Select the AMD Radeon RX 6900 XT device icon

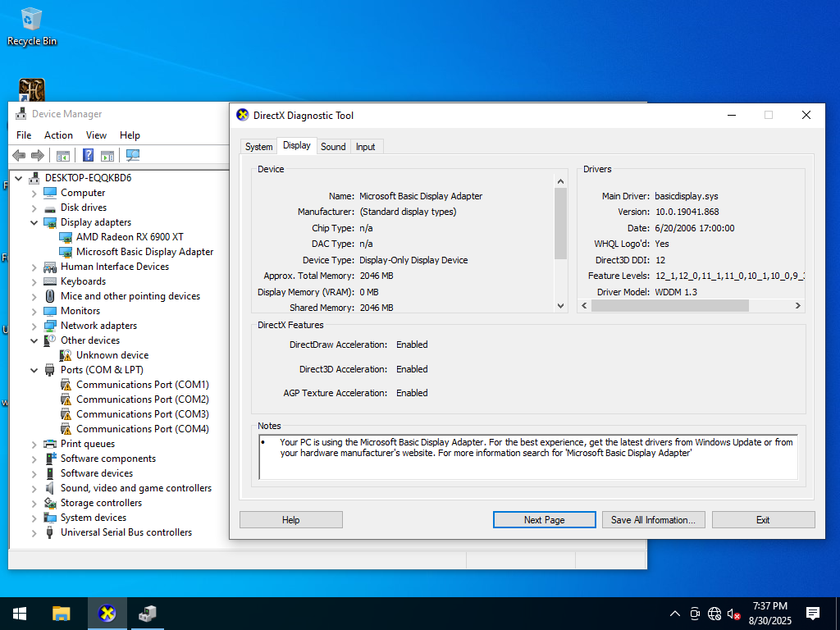(x=66, y=237)
